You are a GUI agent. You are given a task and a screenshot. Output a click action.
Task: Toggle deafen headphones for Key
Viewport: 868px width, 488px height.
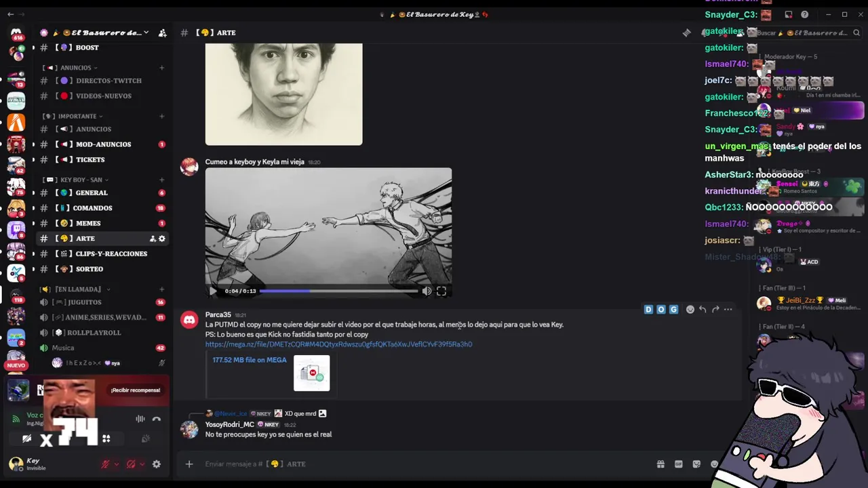131,464
